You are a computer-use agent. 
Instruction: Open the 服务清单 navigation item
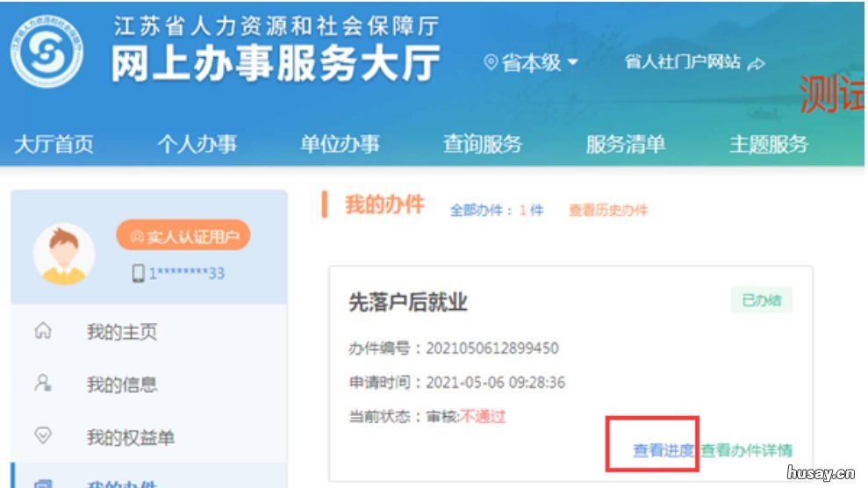tap(626, 145)
